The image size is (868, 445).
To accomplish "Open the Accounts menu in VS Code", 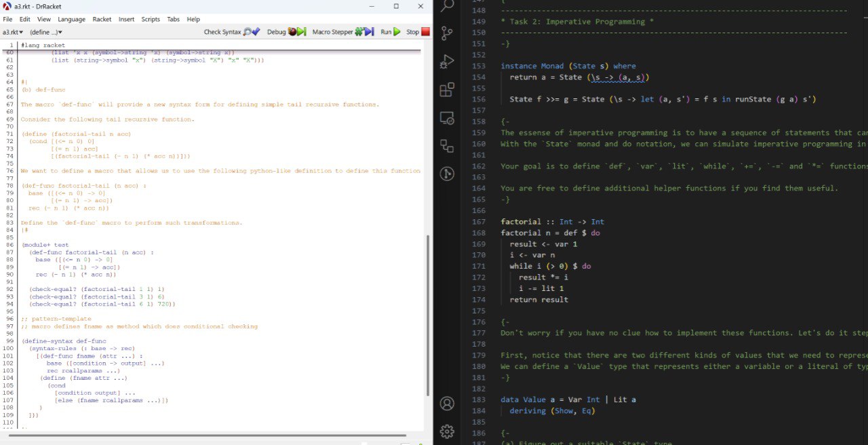I will (x=447, y=404).
